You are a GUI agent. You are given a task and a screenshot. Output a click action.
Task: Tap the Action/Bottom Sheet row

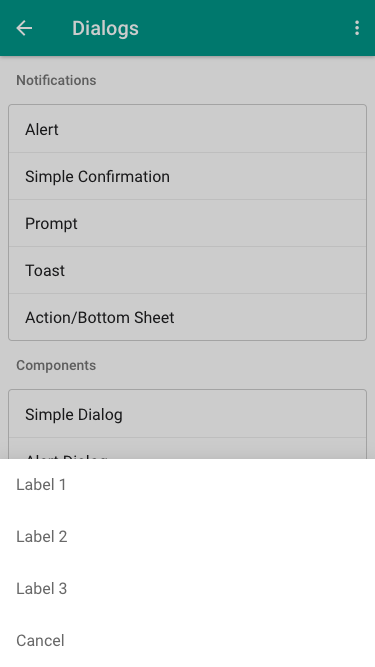188,317
